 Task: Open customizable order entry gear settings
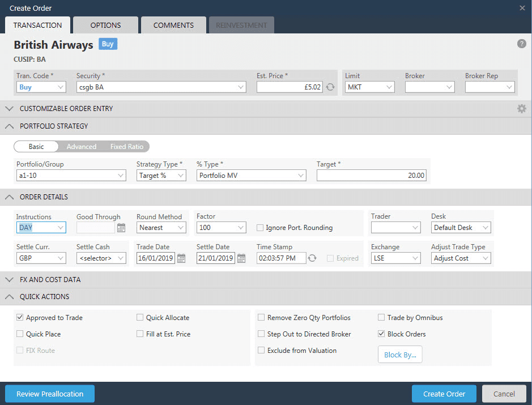tap(521, 109)
